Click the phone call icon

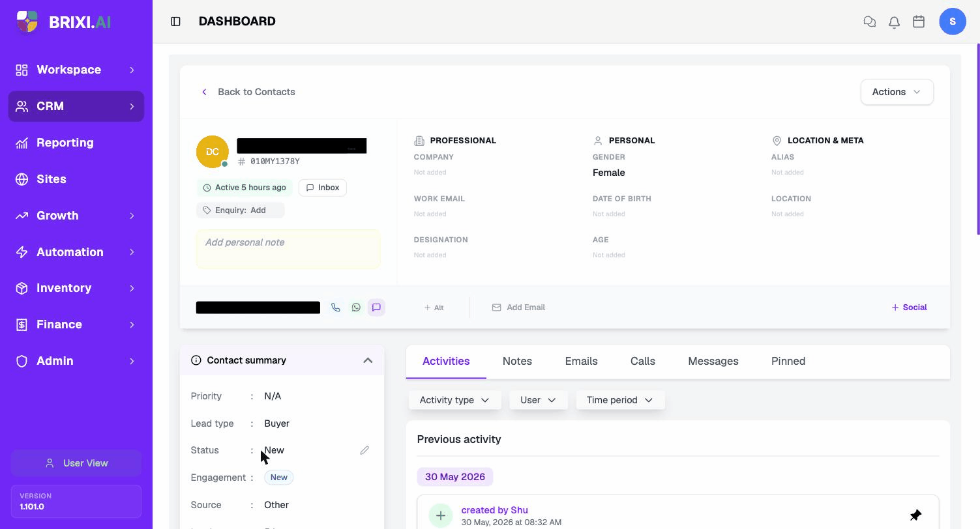pos(335,307)
